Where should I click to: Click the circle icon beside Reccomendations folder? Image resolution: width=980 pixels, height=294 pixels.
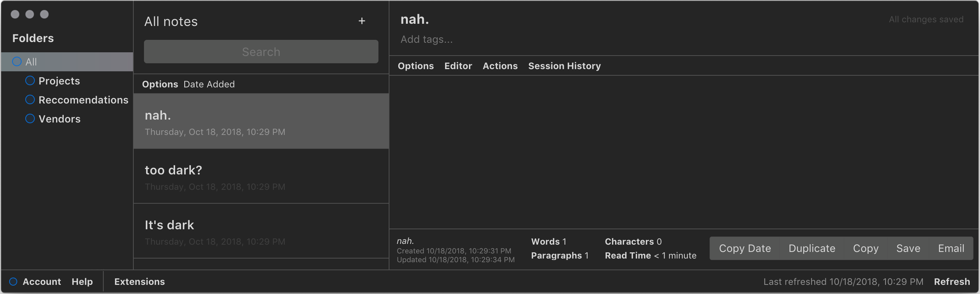pyautogui.click(x=30, y=99)
